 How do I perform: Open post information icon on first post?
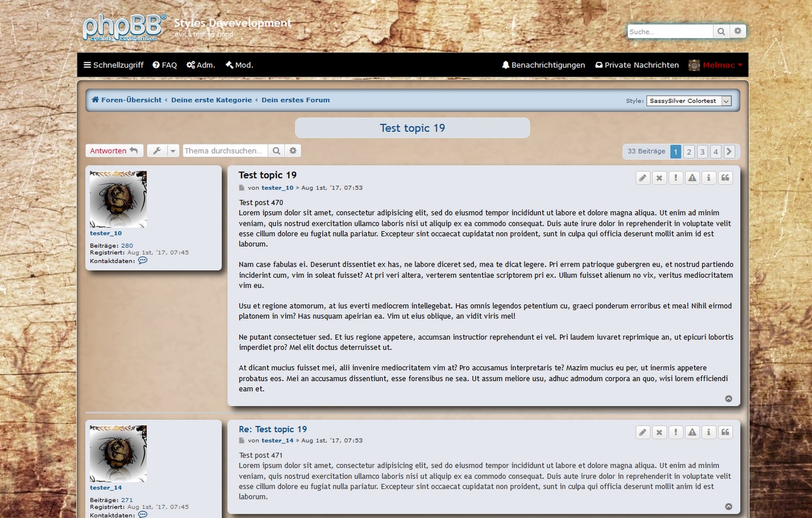[709, 178]
